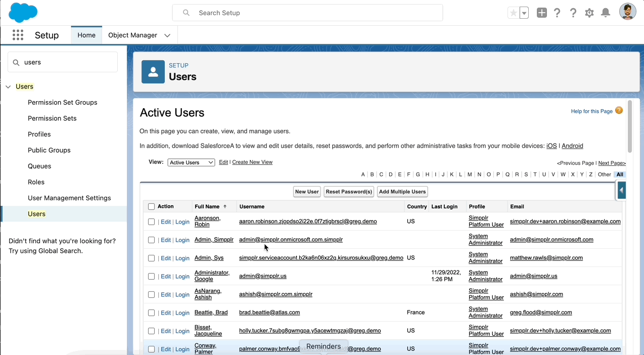Open the Active Users view dropdown
The height and width of the screenshot is (355, 644).
pyautogui.click(x=191, y=162)
